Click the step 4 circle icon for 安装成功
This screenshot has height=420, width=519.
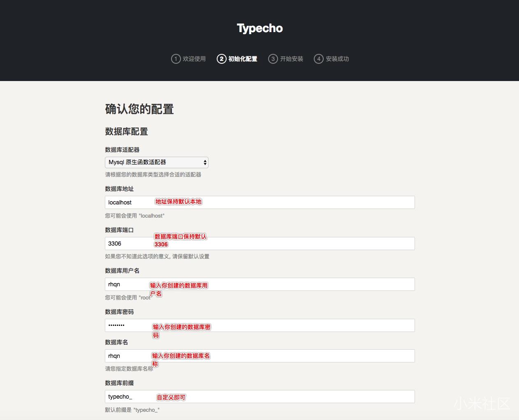point(319,59)
